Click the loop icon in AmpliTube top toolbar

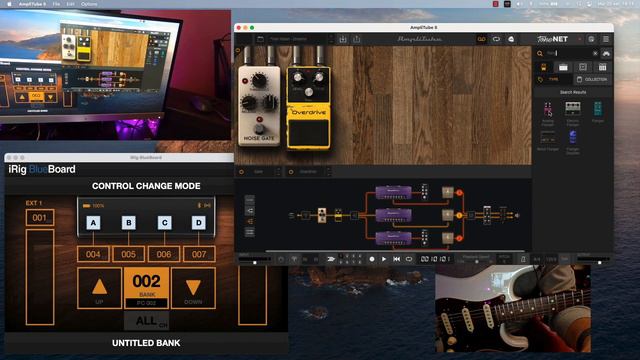pos(496,39)
